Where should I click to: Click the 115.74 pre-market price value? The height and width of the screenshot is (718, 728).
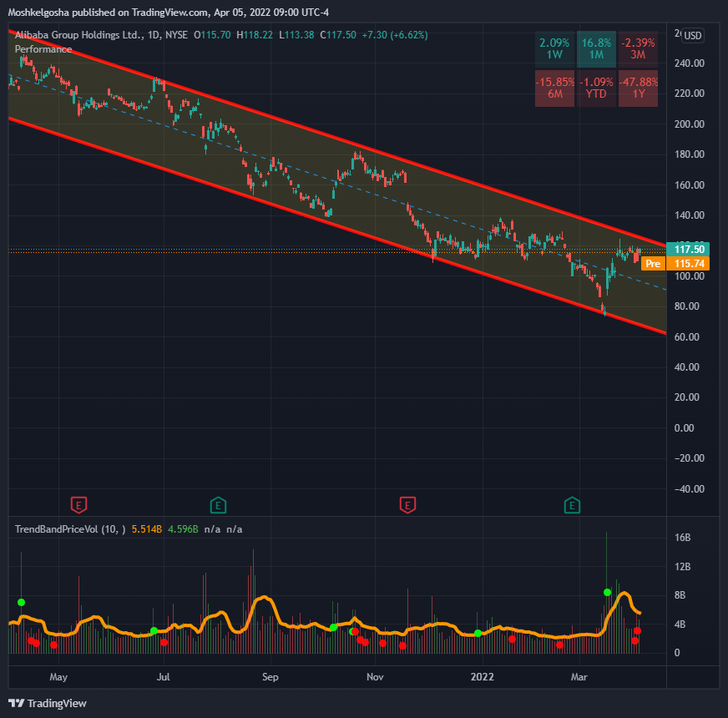[x=689, y=264]
